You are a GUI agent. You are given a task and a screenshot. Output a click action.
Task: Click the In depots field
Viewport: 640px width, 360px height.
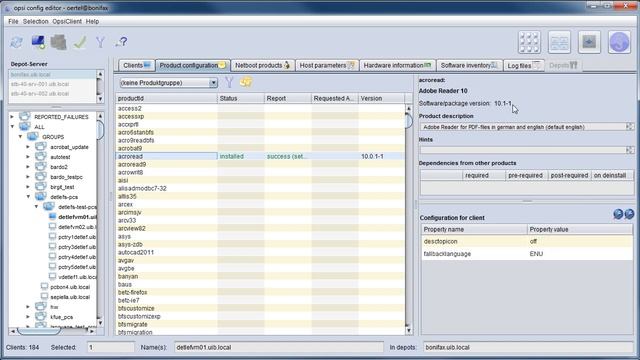pos(528,347)
